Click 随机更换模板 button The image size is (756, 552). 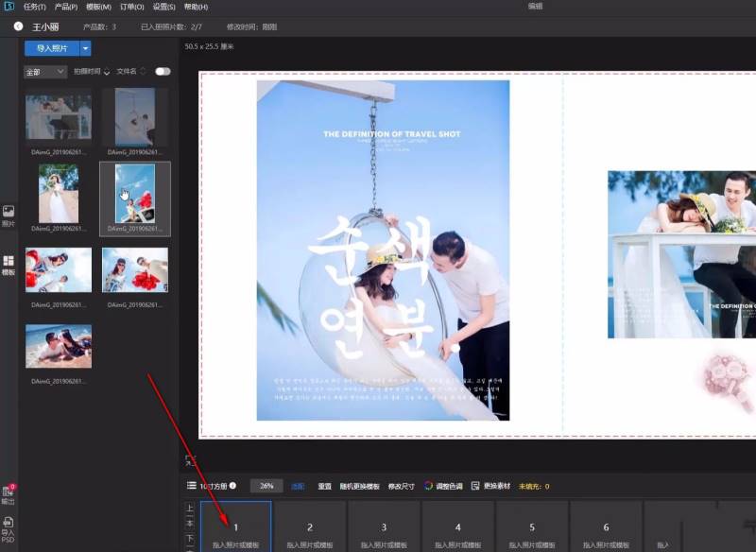[x=360, y=486]
